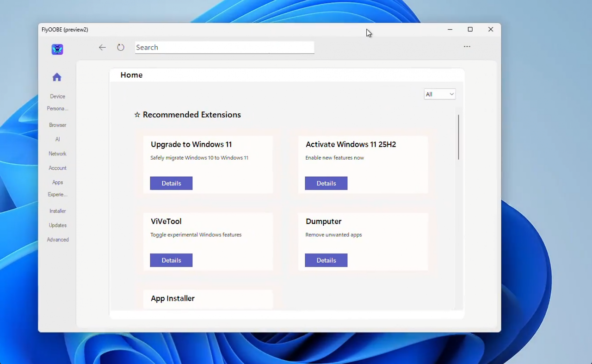Screen dimensions: 592x364
Task: Select AI in the sidebar
Action: [x=58, y=139]
